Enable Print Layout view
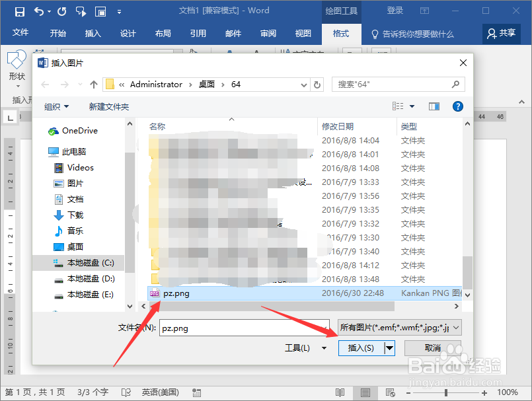Viewport: 532px width, 401px height. pyautogui.click(x=365, y=392)
